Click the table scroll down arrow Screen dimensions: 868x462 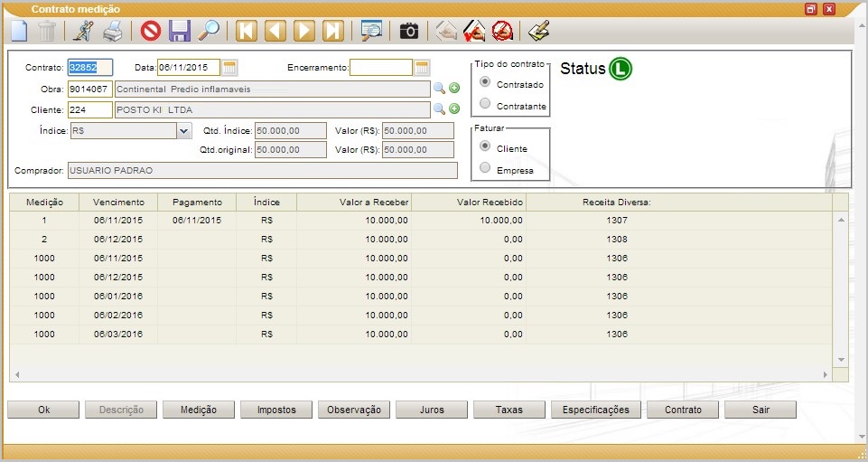pyautogui.click(x=841, y=360)
